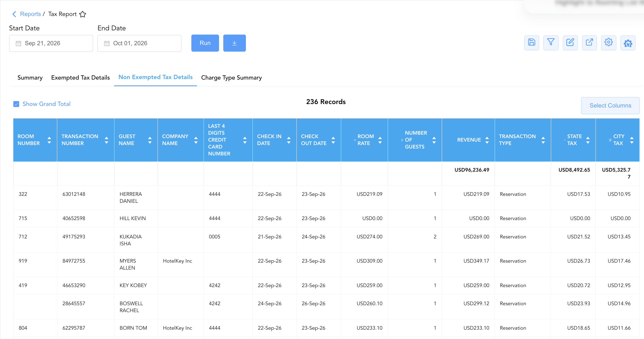Click the back chevron beside Reports
Viewport: 644px width, 339px height.
[x=14, y=14]
